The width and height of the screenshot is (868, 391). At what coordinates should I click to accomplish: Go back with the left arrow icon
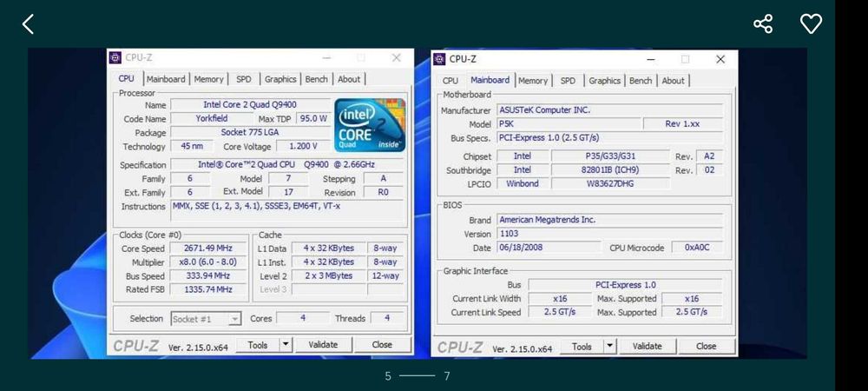click(x=29, y=23)
